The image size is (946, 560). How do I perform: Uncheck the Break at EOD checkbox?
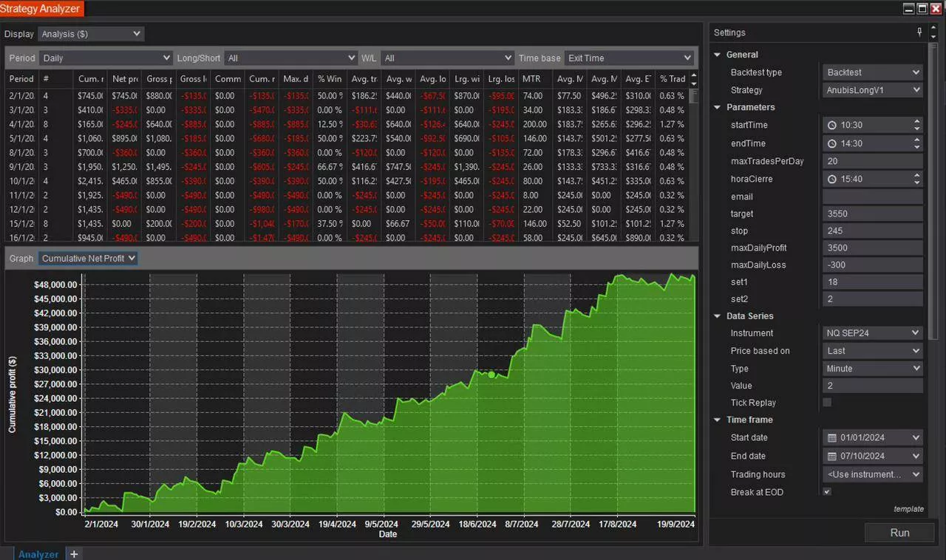827,492
